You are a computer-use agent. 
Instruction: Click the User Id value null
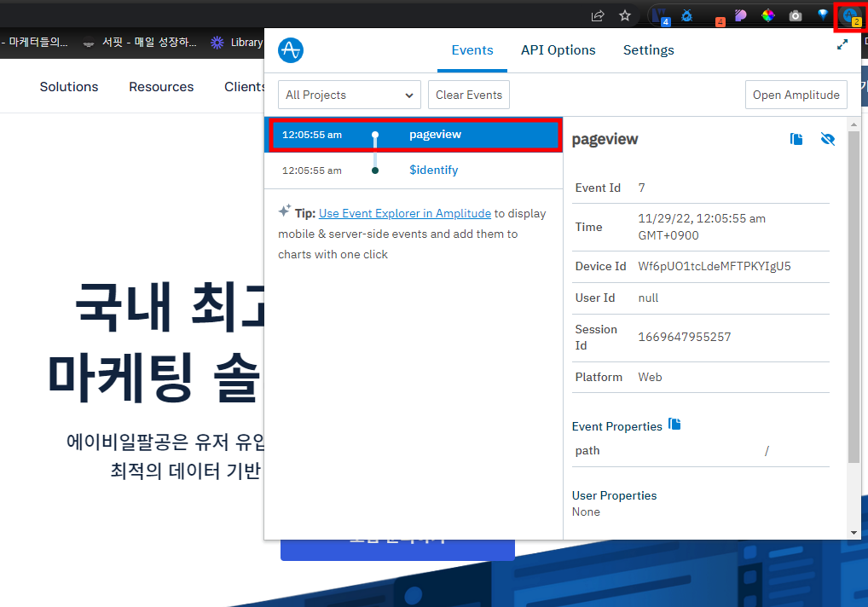[648, 298]
